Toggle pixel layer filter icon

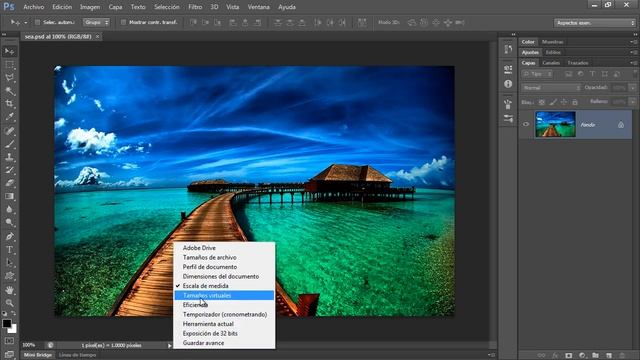[x=569, y=74]
